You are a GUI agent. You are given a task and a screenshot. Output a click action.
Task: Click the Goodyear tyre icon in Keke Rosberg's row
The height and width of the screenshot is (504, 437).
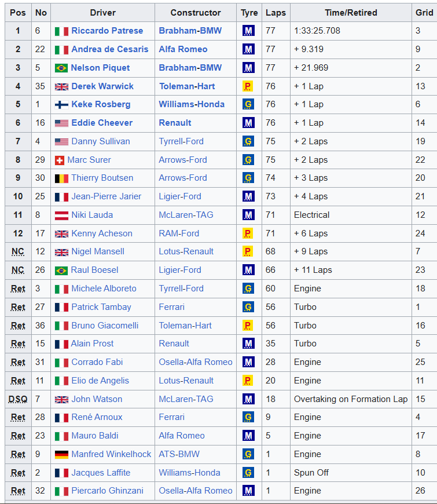click(248, 104)
